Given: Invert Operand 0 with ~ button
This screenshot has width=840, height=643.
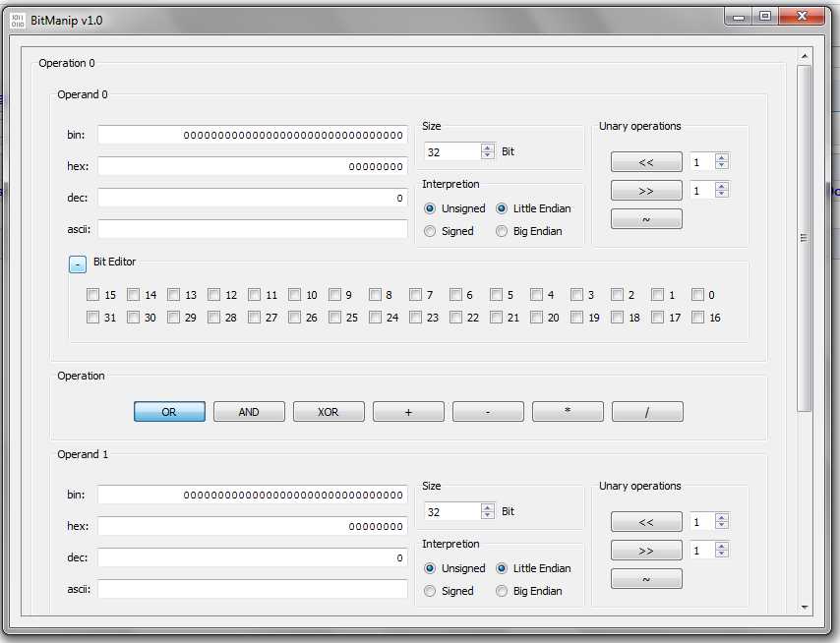Looking at the screenshot, I should click(x=646, y=219).
